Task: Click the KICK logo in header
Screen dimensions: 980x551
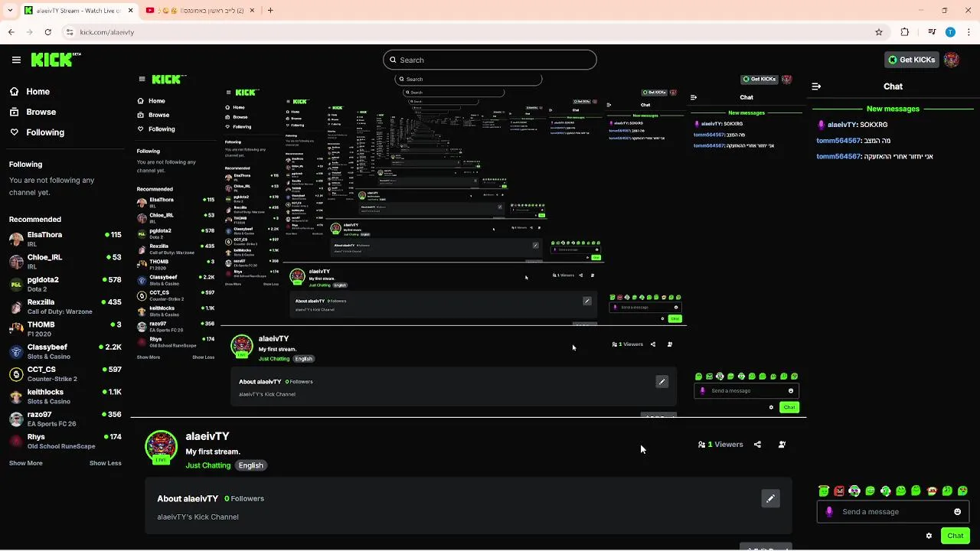Action: [56, 60]
